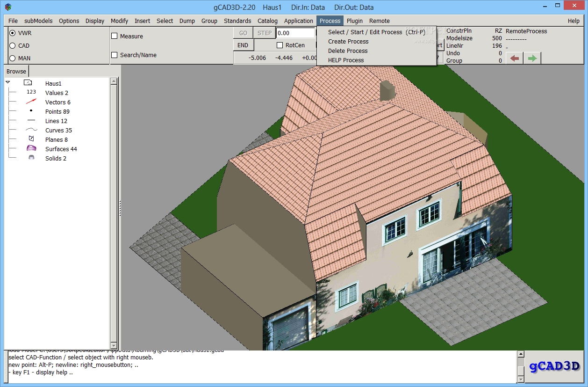Open the Help menu
This screenshot has height=387, width=588.
coord(574,21)
